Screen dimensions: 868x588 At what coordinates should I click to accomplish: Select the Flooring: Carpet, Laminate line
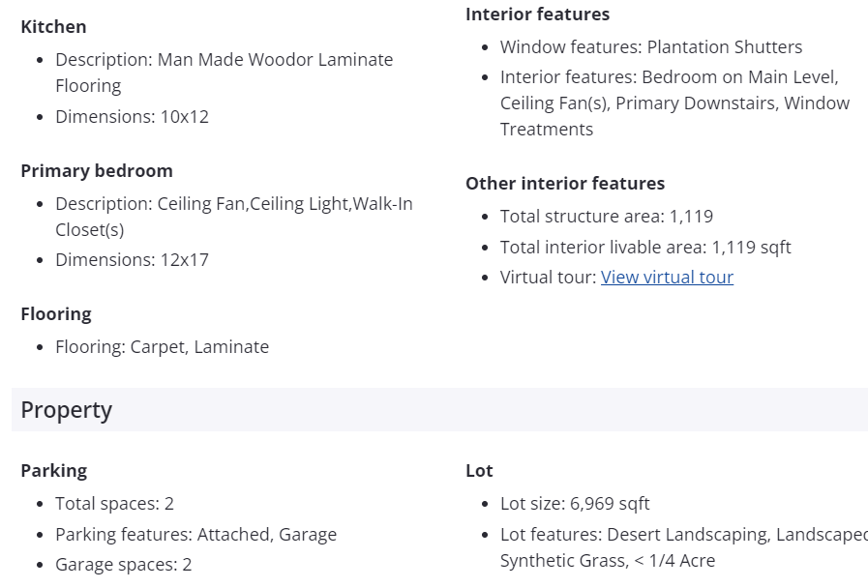click(162, 347)
